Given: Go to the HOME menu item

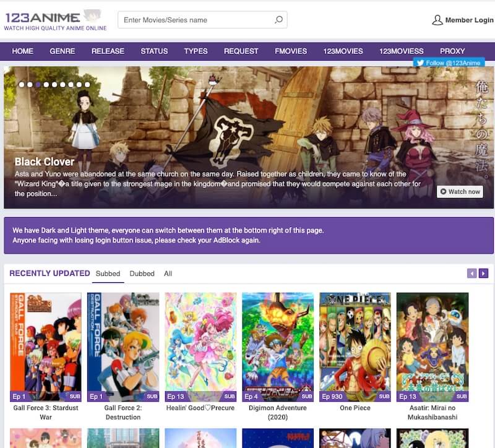Looking at the screenshot, I should [22, 51].
